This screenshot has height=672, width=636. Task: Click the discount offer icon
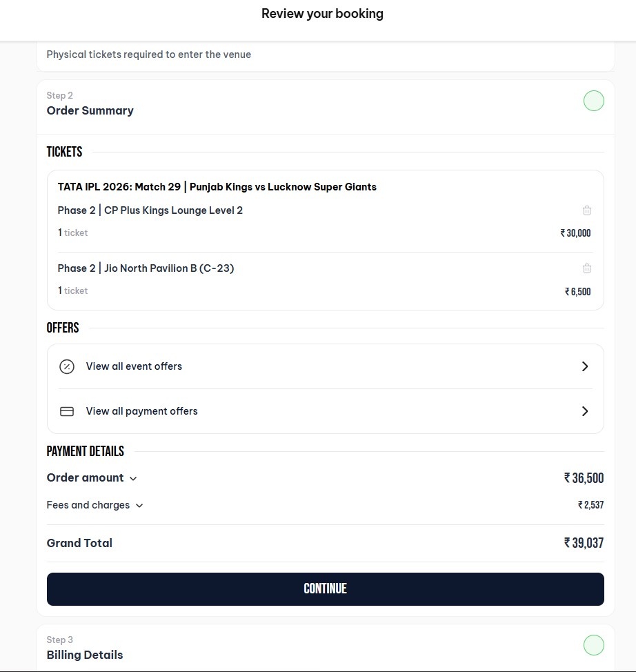[67, 366]
